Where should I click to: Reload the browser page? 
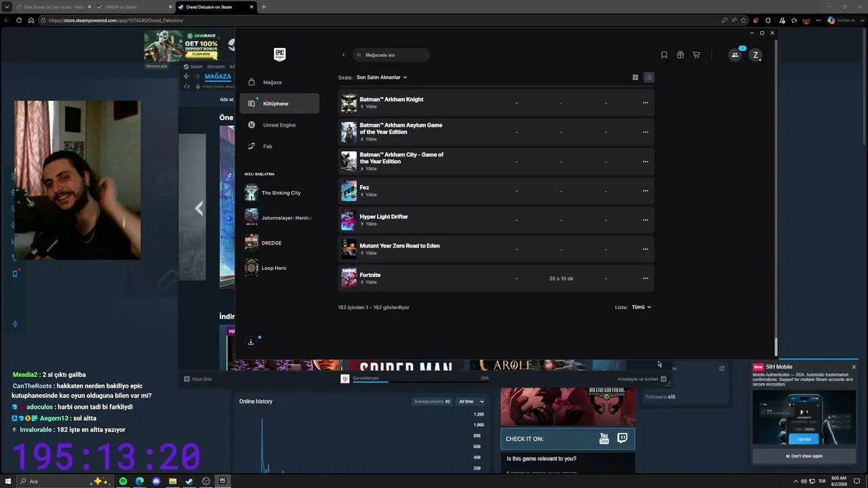pyautogui.click(x=19, y=20)
